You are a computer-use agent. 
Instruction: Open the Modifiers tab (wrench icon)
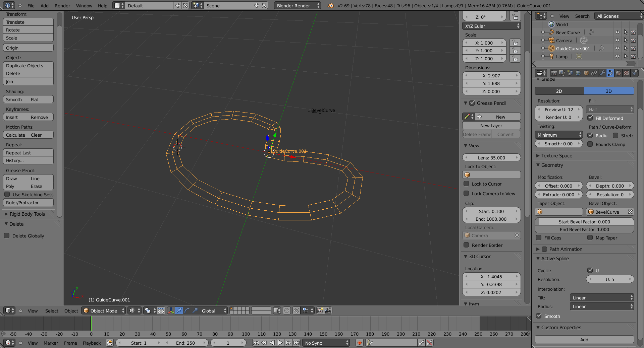(x=602, y=73)
